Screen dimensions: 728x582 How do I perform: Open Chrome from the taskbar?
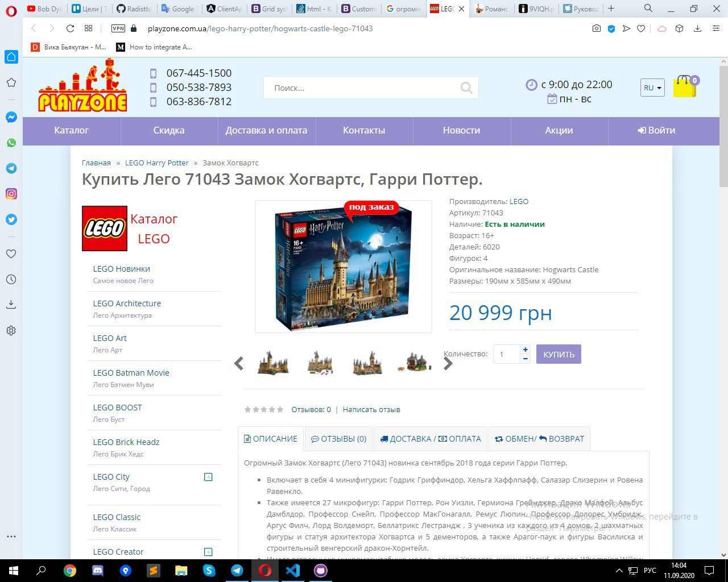[x=70, y=571]
